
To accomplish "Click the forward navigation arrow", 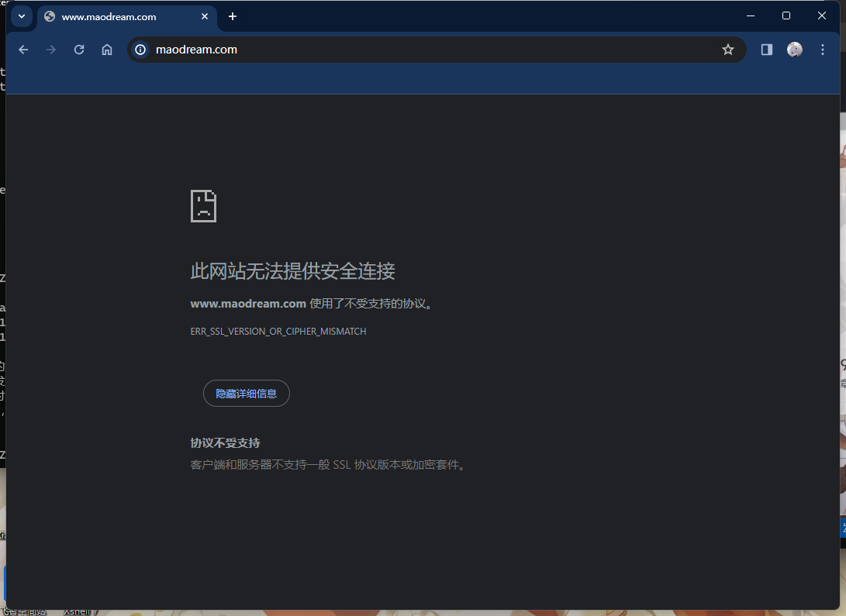I will point(51,50).
